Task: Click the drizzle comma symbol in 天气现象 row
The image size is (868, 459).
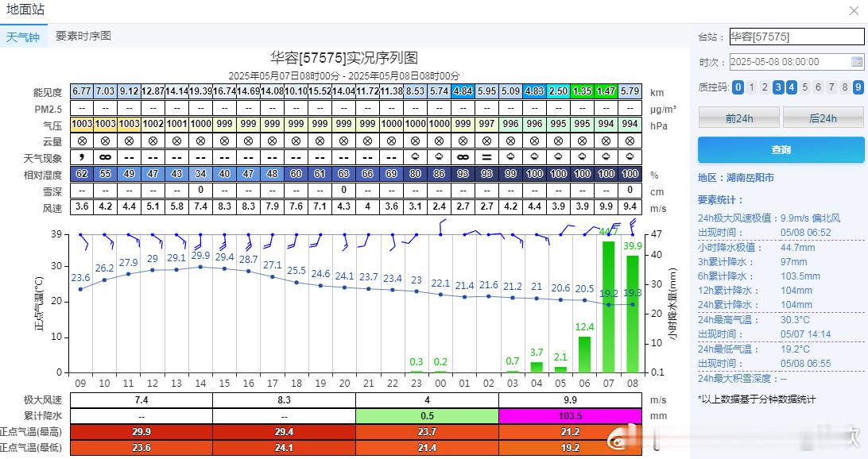Action: [x=82, y=157]
